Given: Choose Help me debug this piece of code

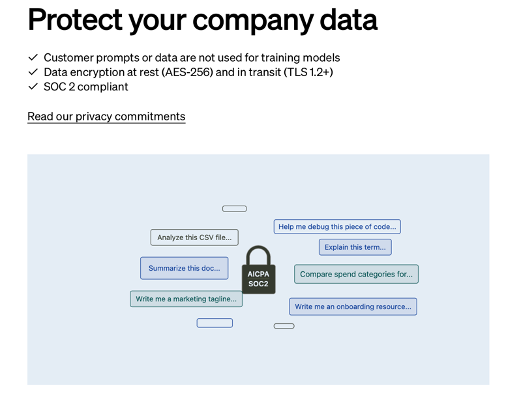Looking at the screenshot, I should (337, 227).
